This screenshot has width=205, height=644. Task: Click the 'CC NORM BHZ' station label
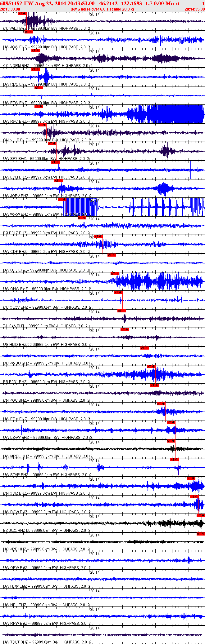click(16, 66)
